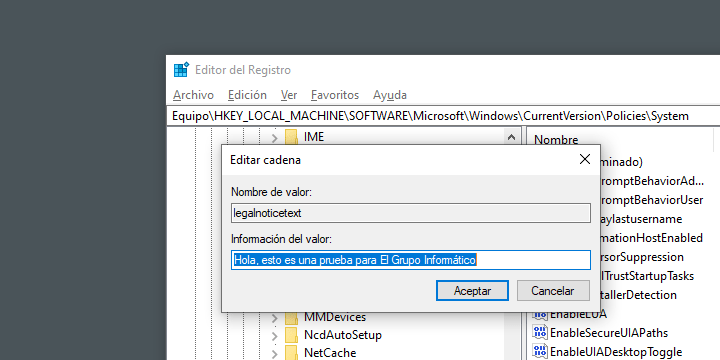Open the Favoritos menu
Image resolution: width=720 pixels, height=360 pixels.
(x=335, y=95)
